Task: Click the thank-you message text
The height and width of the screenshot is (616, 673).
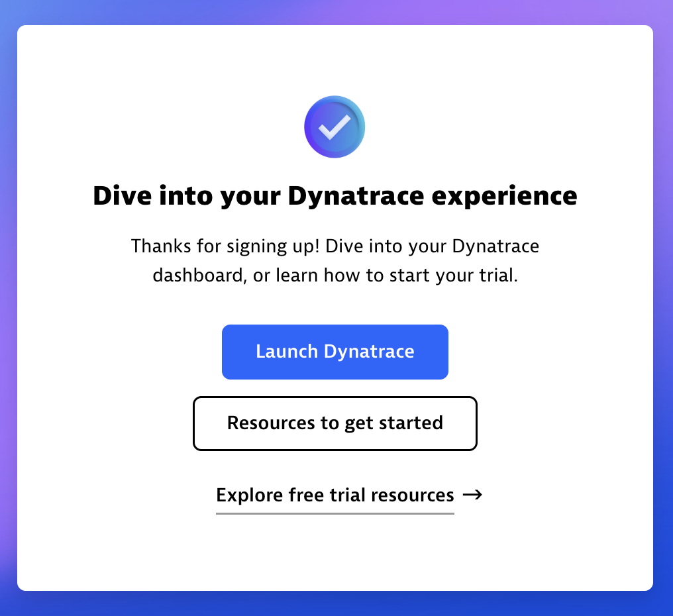Action: point(335,260)
